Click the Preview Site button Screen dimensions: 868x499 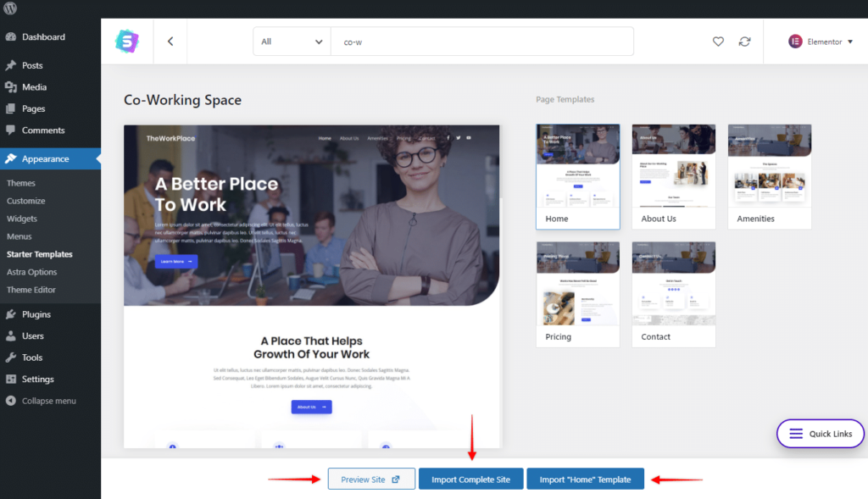tap(370, 478)
